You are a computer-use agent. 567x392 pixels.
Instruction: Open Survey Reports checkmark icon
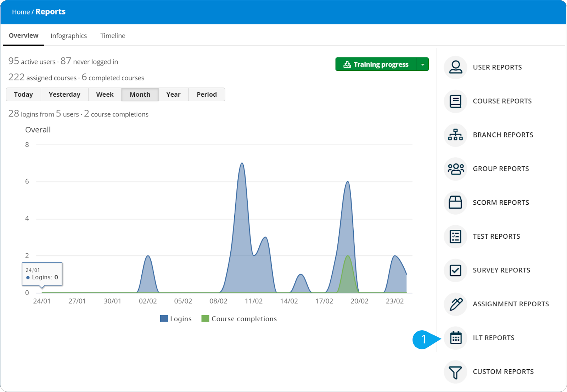click(x=455, y=270)
